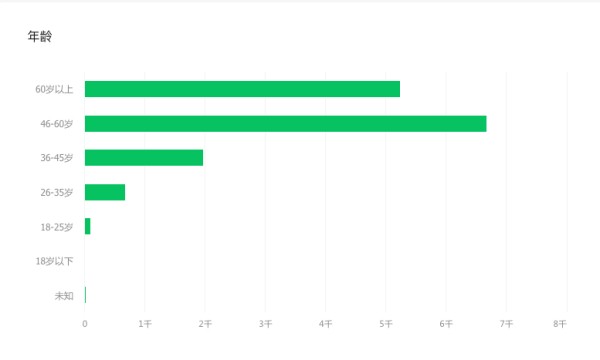Click the 未知 thin green bar
Viewport: 600px width, 360px height.
click(85, 295)
